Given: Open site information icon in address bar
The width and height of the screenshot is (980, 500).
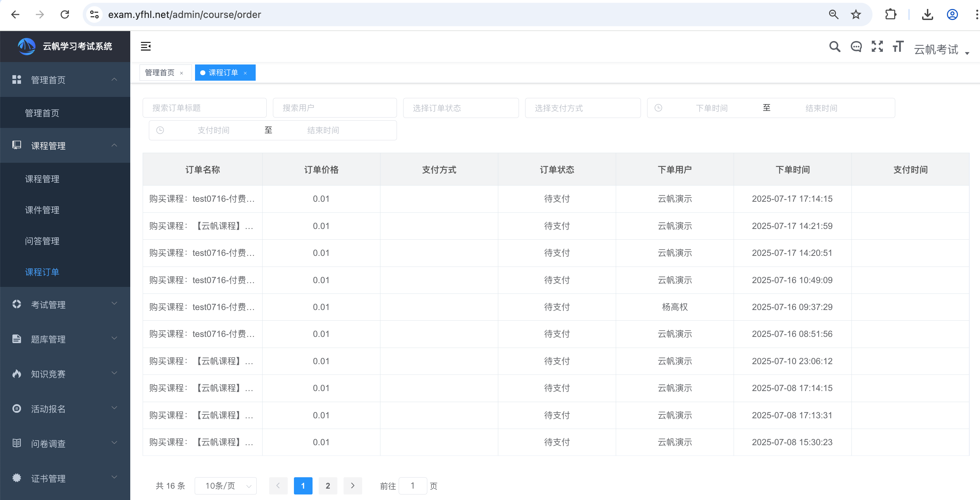Looking at the screenshot, I should coord(94,14).
